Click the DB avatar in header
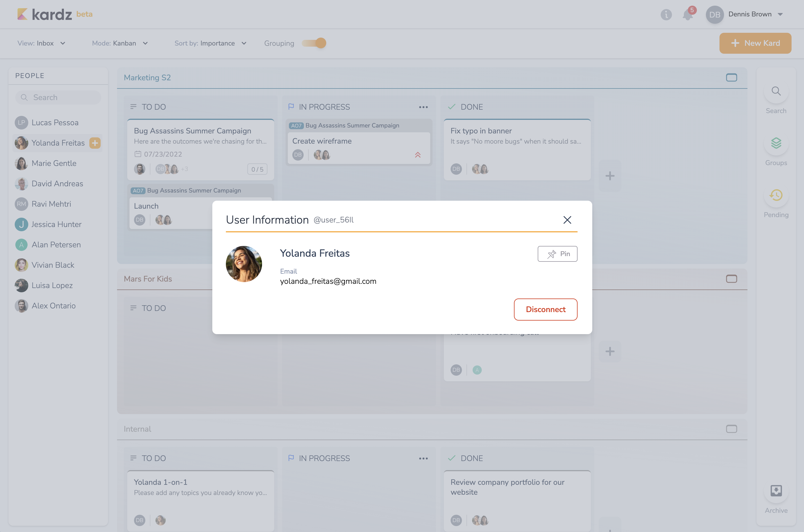Viewport: 804px width, 532px height. [714, 15]
